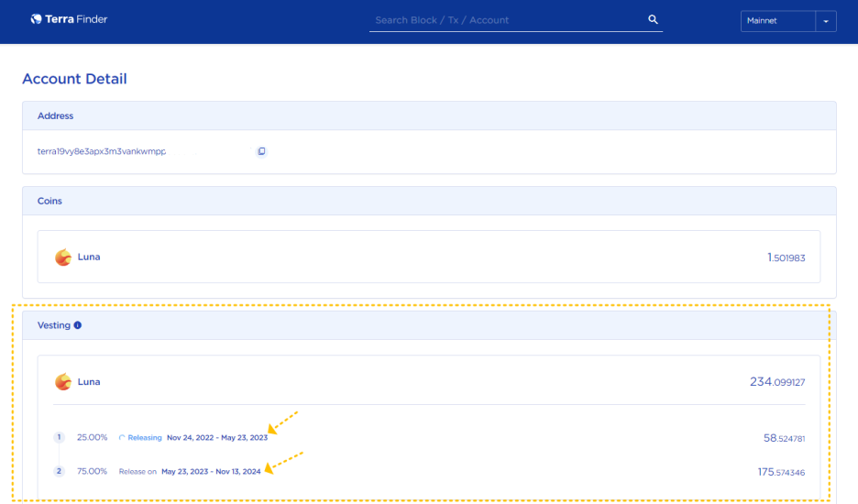Viewport: 858px width, 504px height.
Task: Click the vesting total 234.099127
Action: coord(777,382)
